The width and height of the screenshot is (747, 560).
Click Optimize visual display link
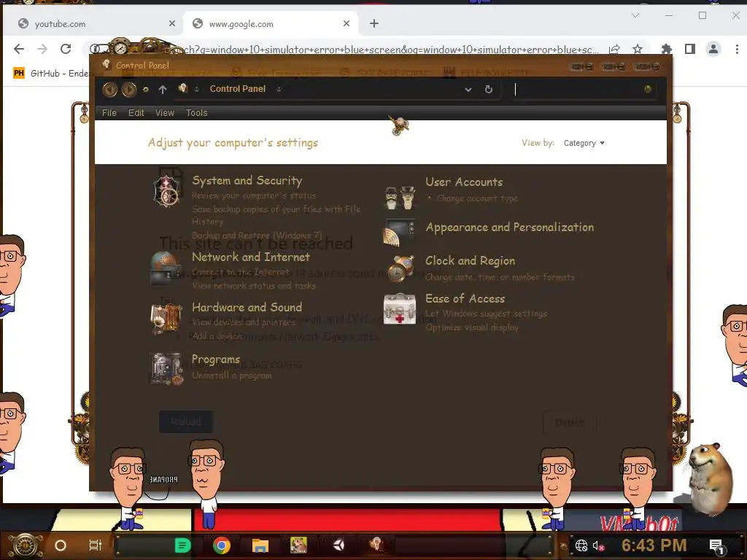[472, 327]
